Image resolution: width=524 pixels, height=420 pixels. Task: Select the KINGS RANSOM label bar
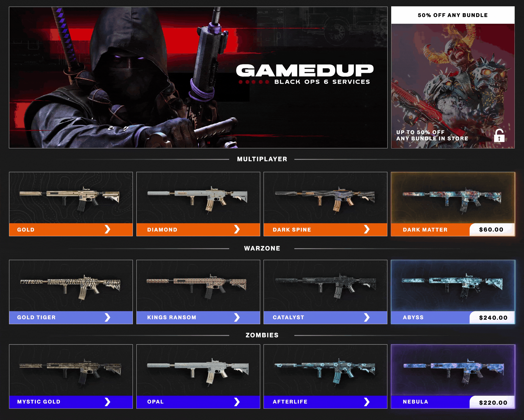[x=198, y=318]
